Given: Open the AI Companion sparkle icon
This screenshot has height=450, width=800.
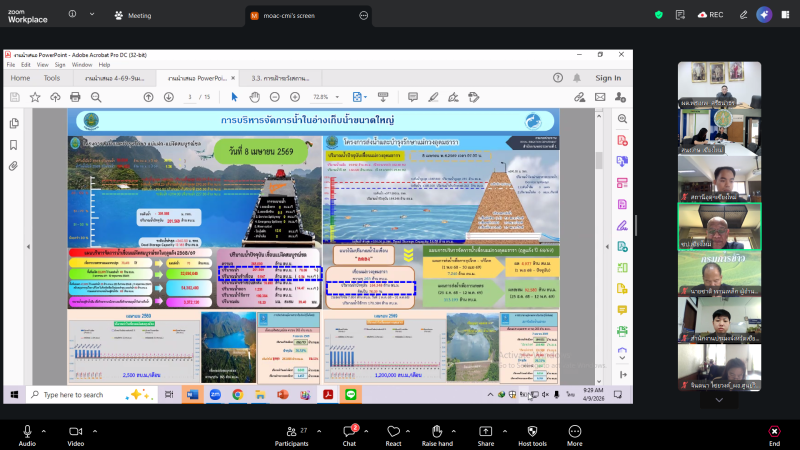Looking at the screenshot, I should tap(764, 15).
